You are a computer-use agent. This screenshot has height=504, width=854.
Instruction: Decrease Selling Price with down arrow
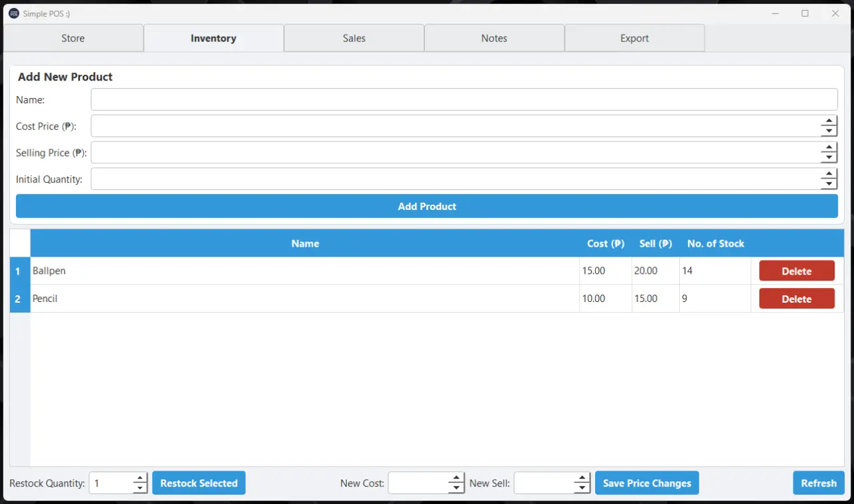point(829,158)
